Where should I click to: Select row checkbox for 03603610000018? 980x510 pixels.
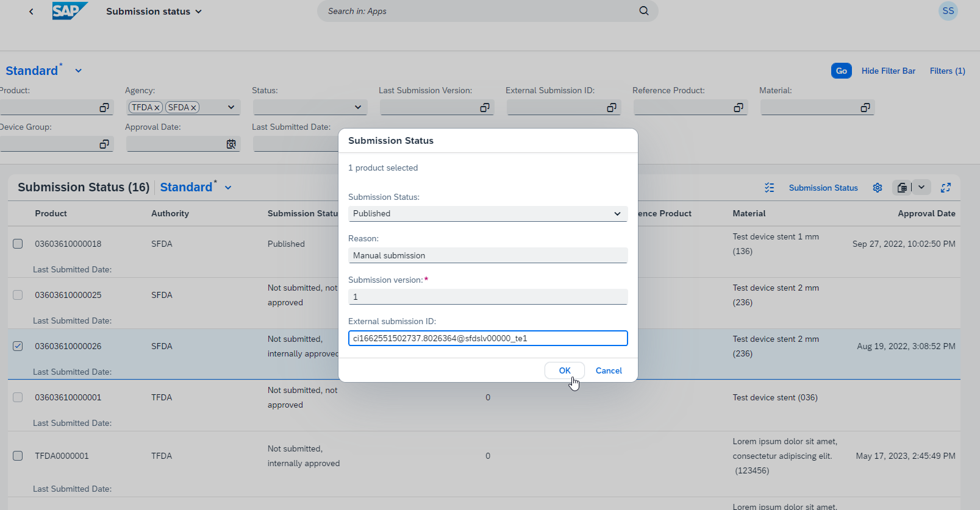(x=18, y=244)
